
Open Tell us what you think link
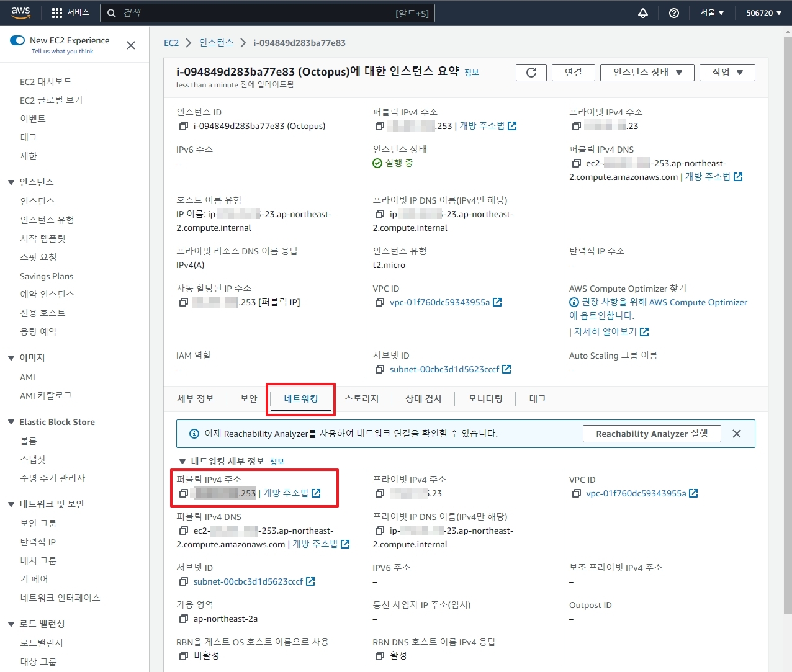pos(62,52)
